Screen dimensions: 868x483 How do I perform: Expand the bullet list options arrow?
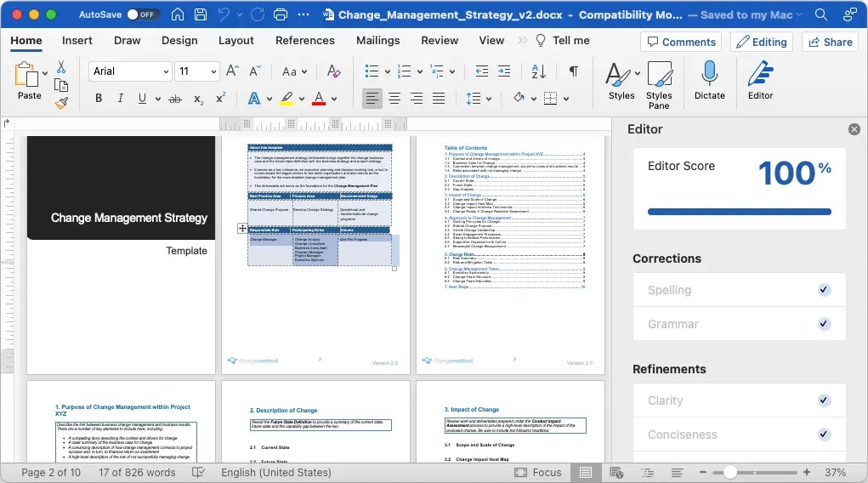point(388,71)
